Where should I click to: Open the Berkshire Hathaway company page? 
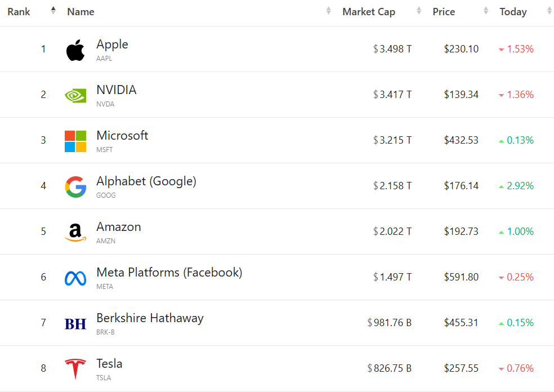point(150,318)
